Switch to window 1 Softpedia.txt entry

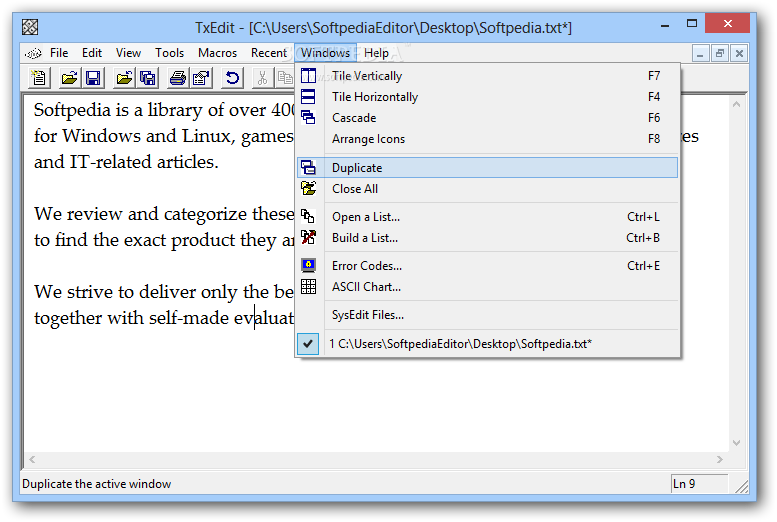click(488, 344)
